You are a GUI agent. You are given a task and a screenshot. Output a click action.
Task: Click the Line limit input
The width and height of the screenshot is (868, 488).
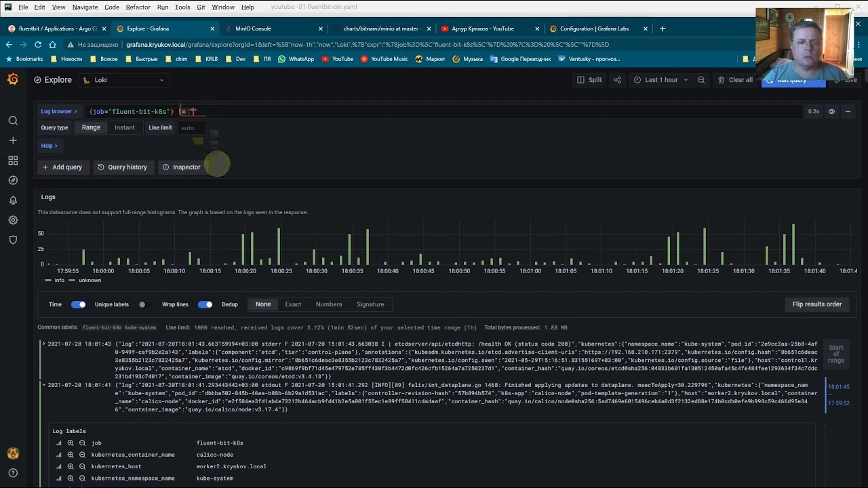click(191, 127)
